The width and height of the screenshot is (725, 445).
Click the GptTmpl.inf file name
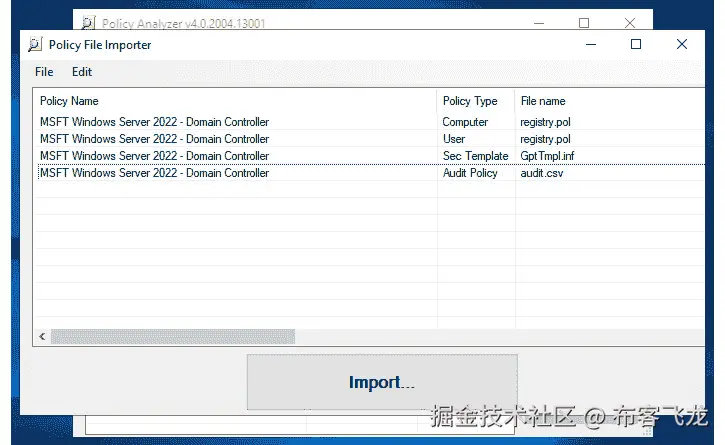pos(547,156)
